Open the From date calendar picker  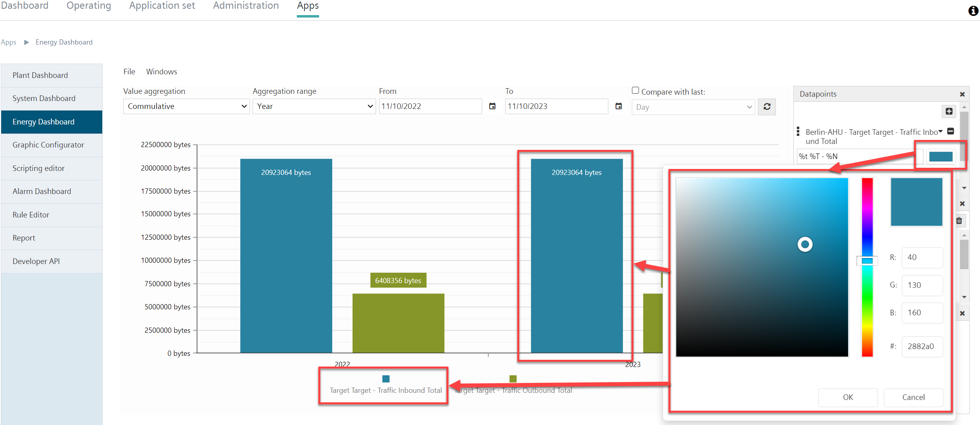click(x=492, y=106)
